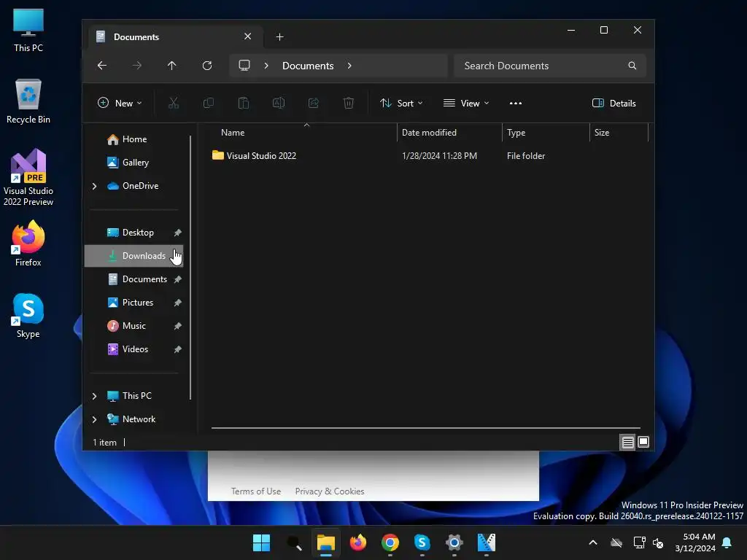
Task: Click the Search Documents field
Action: 550,66
